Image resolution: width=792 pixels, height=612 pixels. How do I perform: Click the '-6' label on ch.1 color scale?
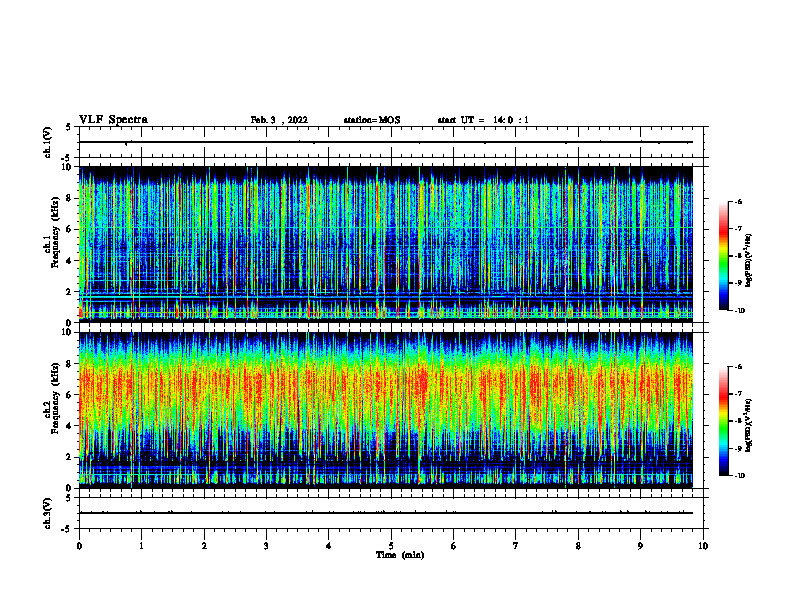click(738, 202)
